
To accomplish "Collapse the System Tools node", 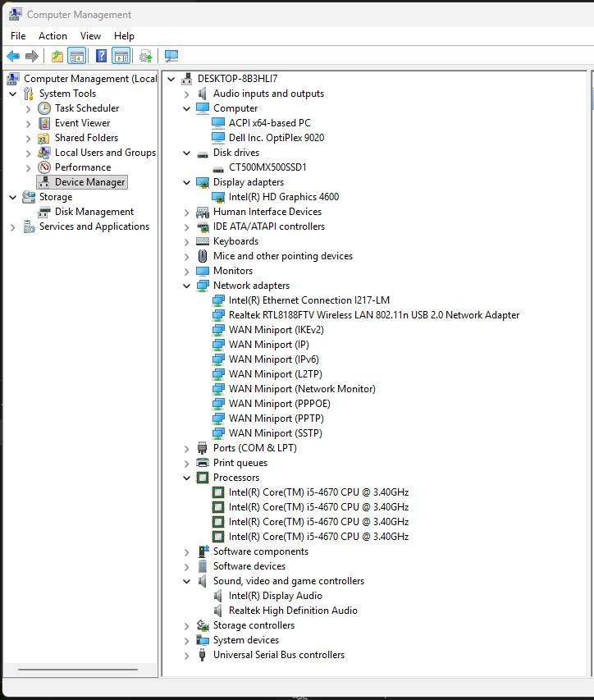I will coord(13,94).
